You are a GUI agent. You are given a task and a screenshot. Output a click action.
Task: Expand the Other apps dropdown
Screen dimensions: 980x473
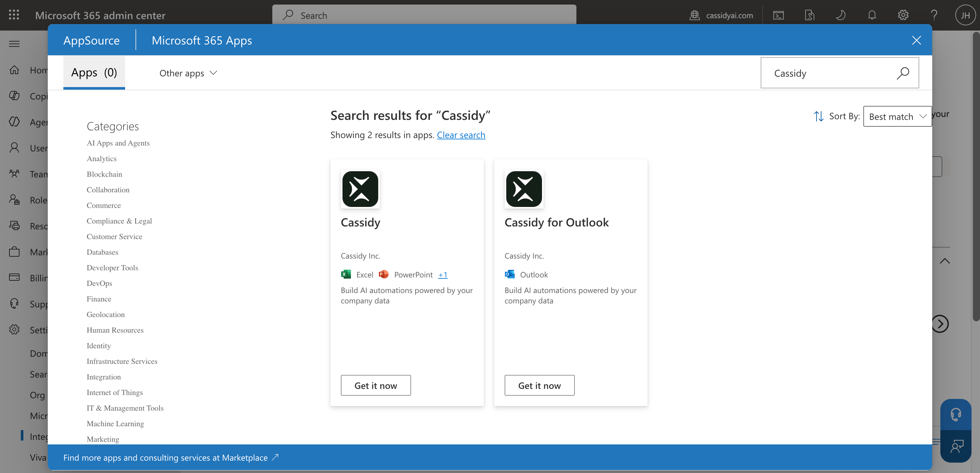pyautogui.click(x=188, y=73)
